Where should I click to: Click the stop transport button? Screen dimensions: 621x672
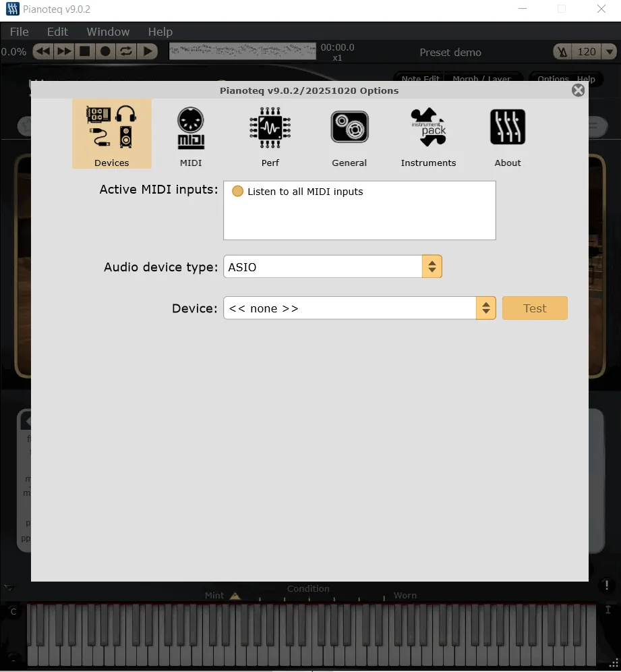(x=85, y=51)
